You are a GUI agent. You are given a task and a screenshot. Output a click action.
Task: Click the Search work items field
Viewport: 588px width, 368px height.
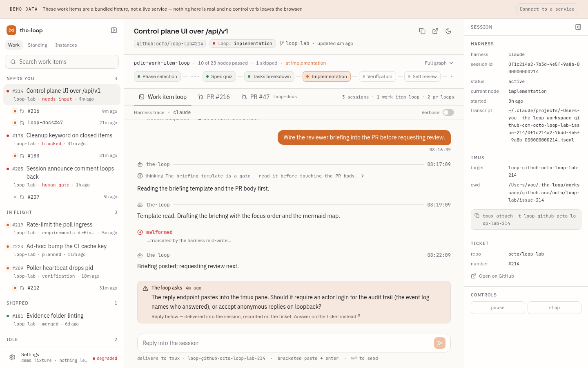[62, 62]
